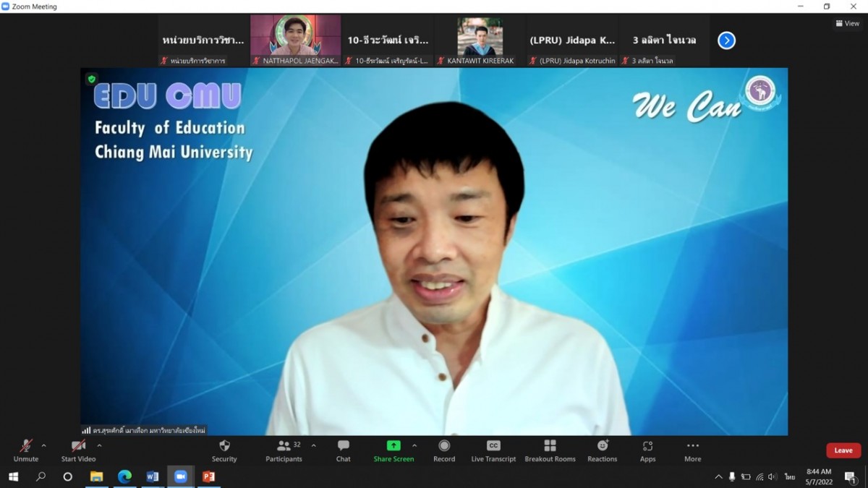The image size is (868, 488).
Task: Expand video options arrow beside Start Video
Action: click(x=99, y=445)
